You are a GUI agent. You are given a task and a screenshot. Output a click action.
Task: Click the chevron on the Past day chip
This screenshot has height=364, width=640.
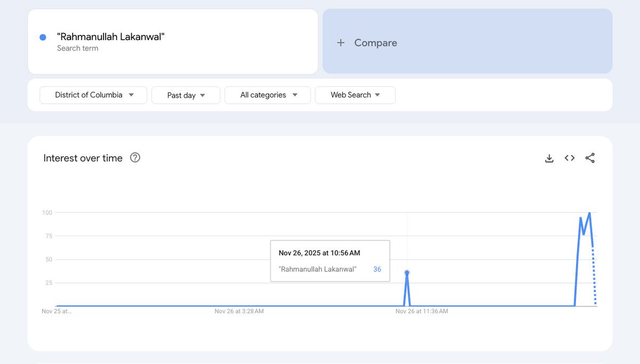point(203,95)
